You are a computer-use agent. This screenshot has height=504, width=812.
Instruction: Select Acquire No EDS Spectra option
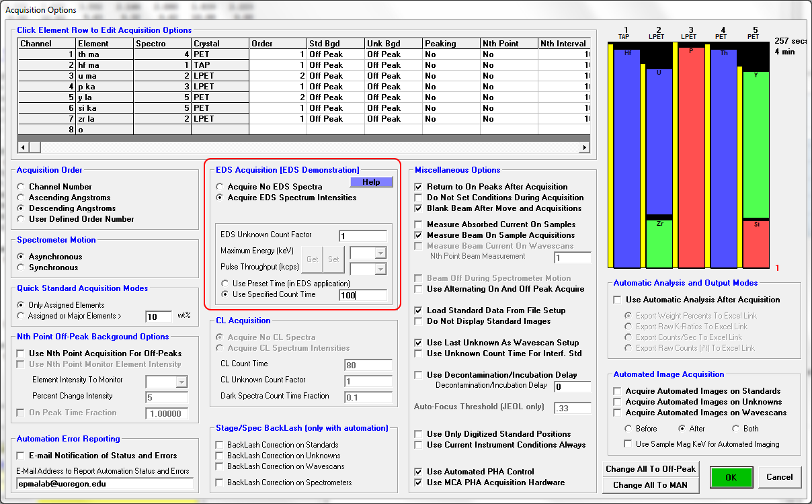pyautogui.click(x=220, y=187)
